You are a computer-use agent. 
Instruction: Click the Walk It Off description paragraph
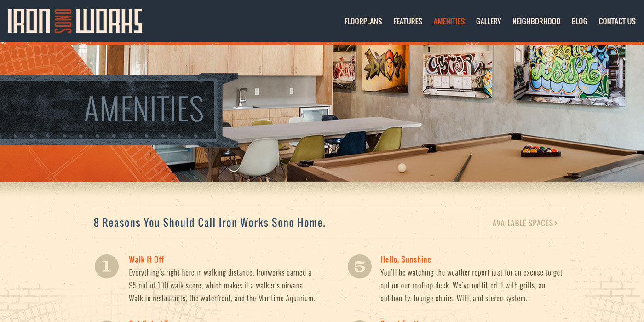point(222,285)
